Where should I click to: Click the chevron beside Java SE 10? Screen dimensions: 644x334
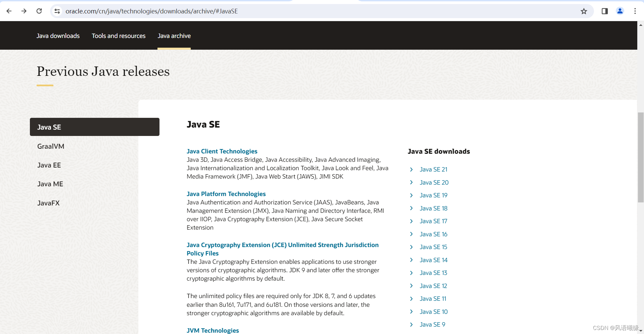411,312
